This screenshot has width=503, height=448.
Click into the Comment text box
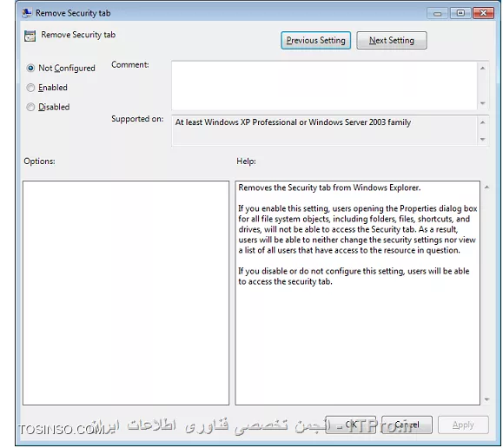click(324, 86)
